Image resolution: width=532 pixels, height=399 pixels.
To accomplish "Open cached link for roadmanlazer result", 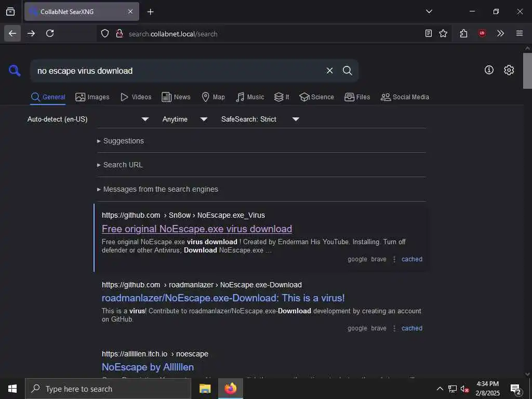I will pyautogui.click(x=412, y=328).
